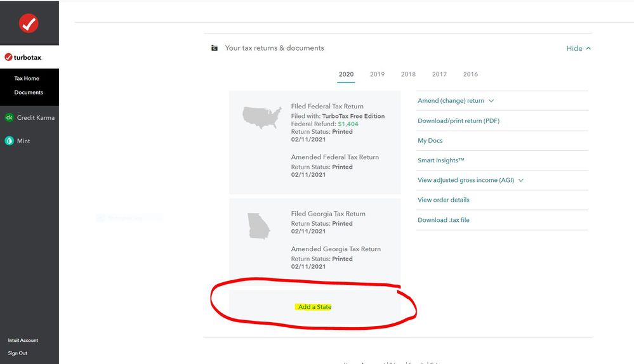Click the turbotax wordmark in sidebar
634x364 pixels.
[27, 57]
